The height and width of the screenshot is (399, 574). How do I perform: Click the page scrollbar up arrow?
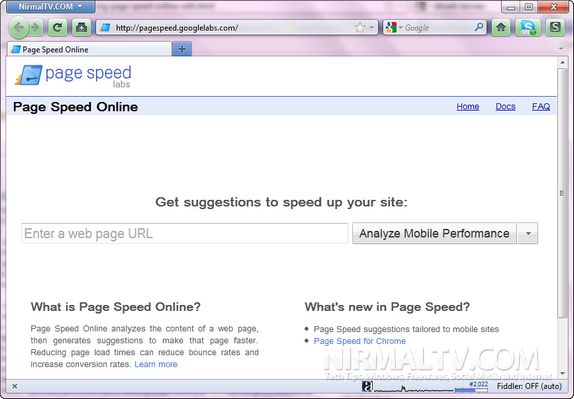click(562, 63)
